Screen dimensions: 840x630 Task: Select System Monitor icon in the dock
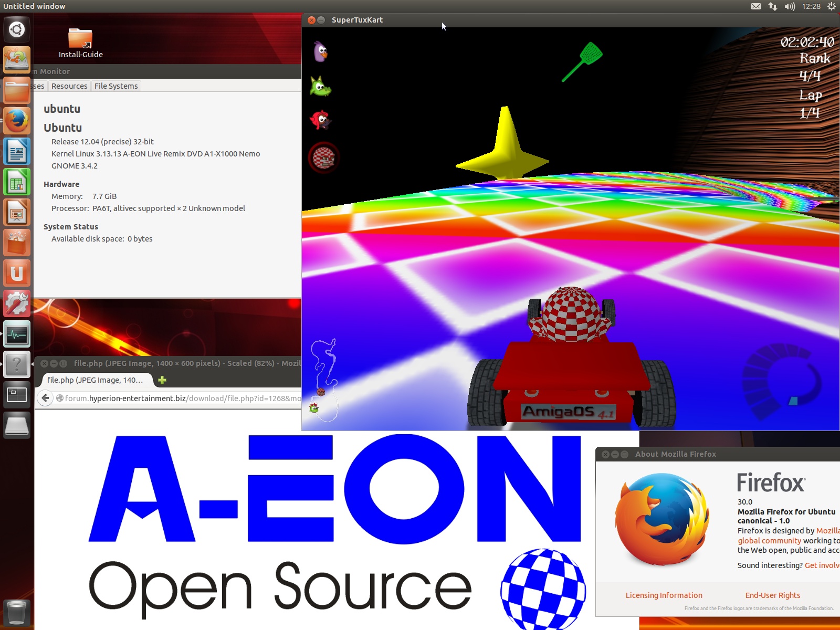pos(17,334)
